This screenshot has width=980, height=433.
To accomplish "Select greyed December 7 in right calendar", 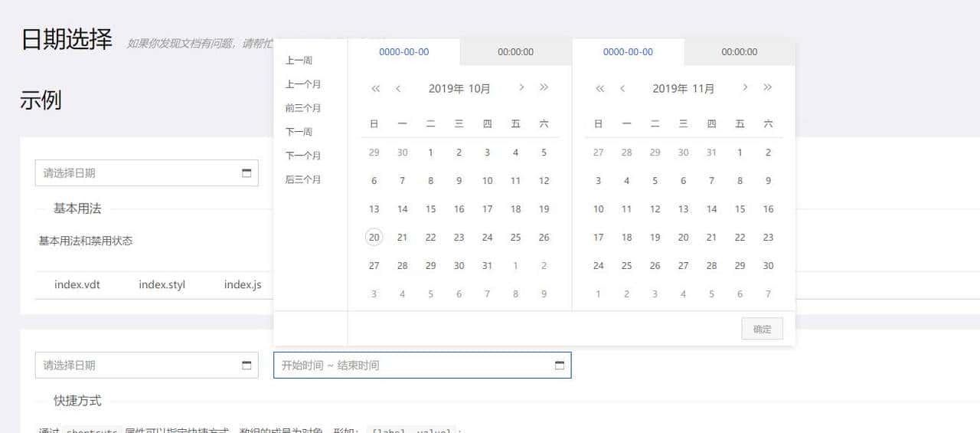I will click(x=768, y=294).
